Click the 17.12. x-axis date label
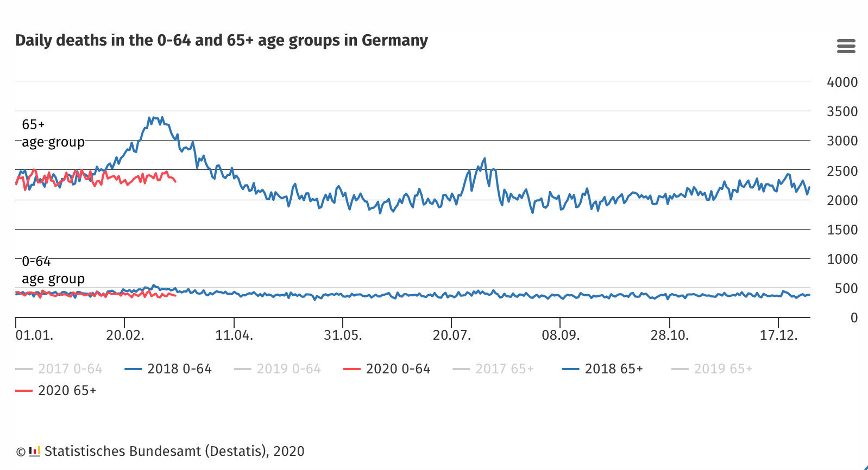Screen dimensions: 868x470 (778, 335)
